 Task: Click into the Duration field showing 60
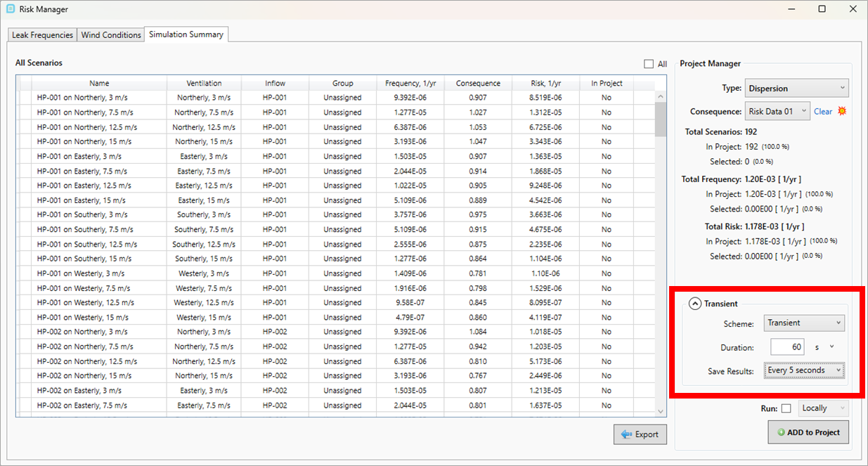coord(787,347)
